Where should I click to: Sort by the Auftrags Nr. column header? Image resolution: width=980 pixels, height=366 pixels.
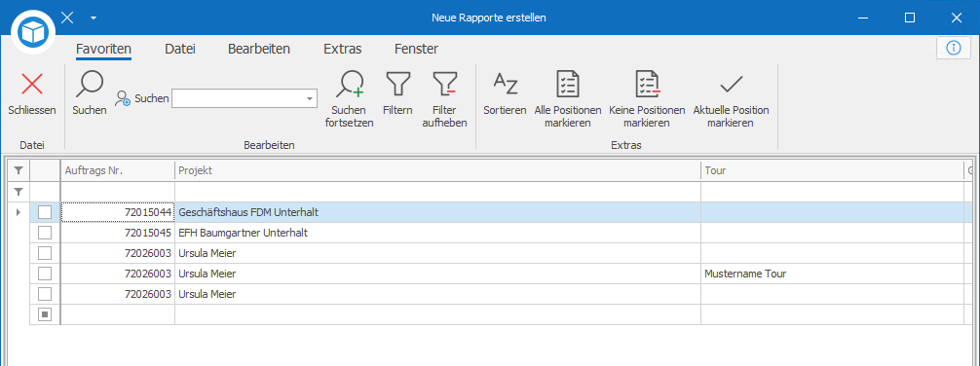click(118, 170)
